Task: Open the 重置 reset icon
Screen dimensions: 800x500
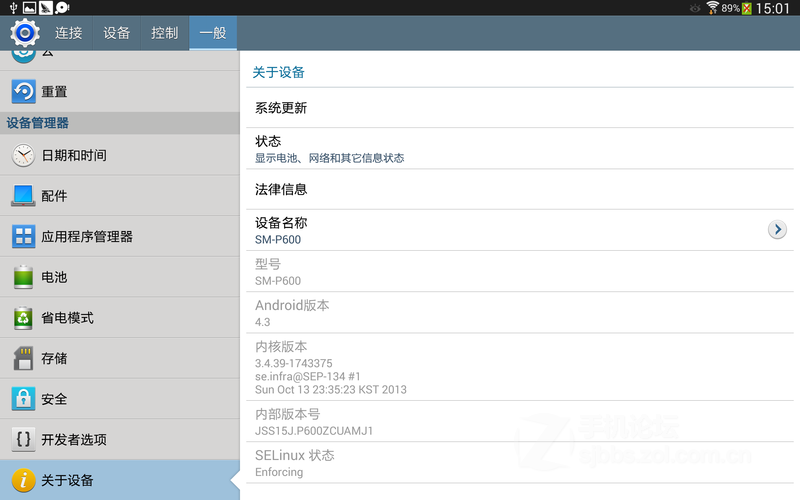Action: [x=23, y=91]
